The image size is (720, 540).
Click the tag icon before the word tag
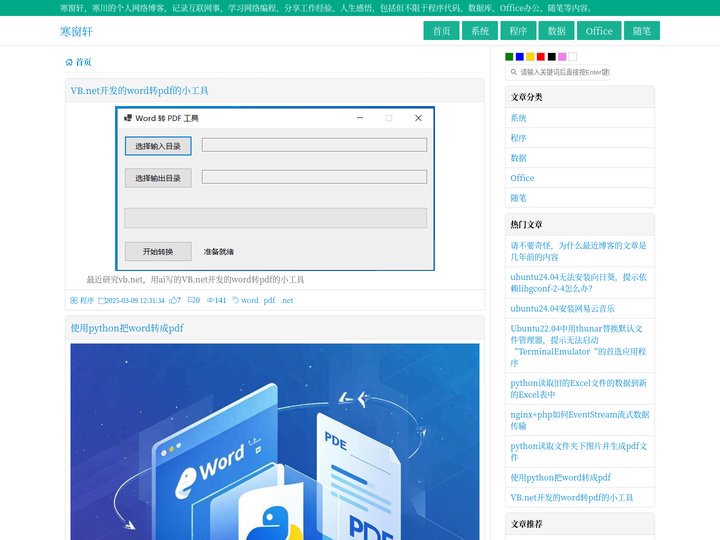236,300
